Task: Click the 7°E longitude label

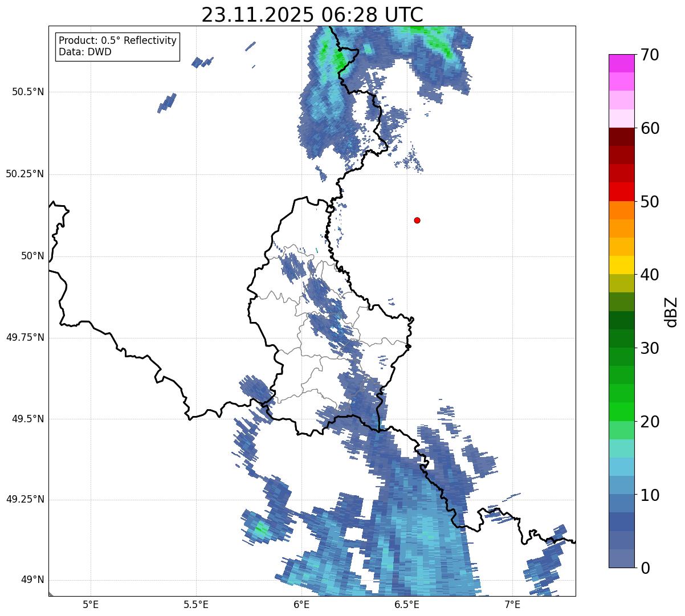Action: tap(512, 604)
